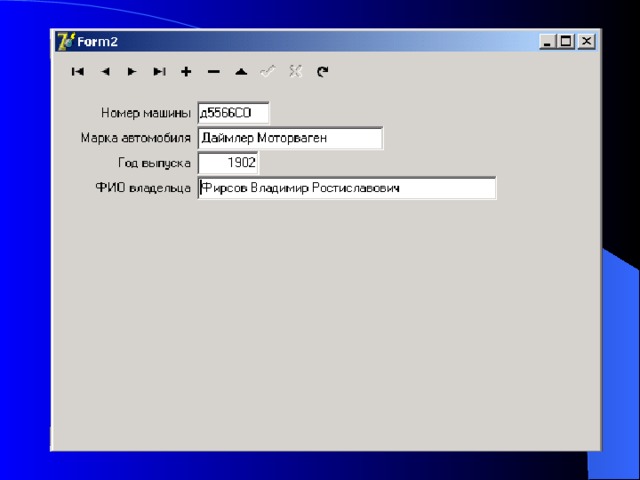Click the Марка автомобиля label text

pos(136,138)
